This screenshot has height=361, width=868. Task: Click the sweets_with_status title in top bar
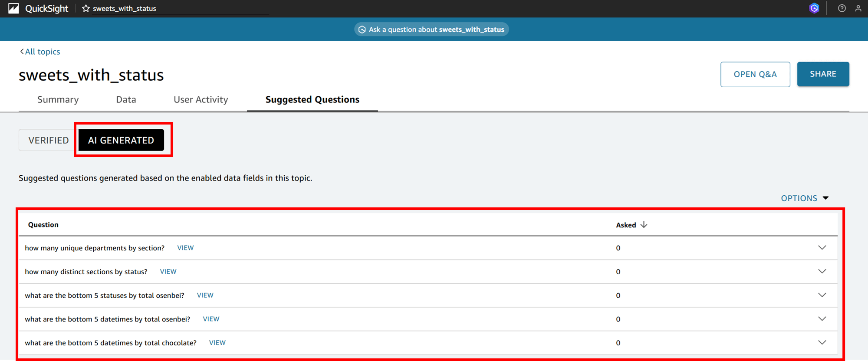tap(125, 9)
